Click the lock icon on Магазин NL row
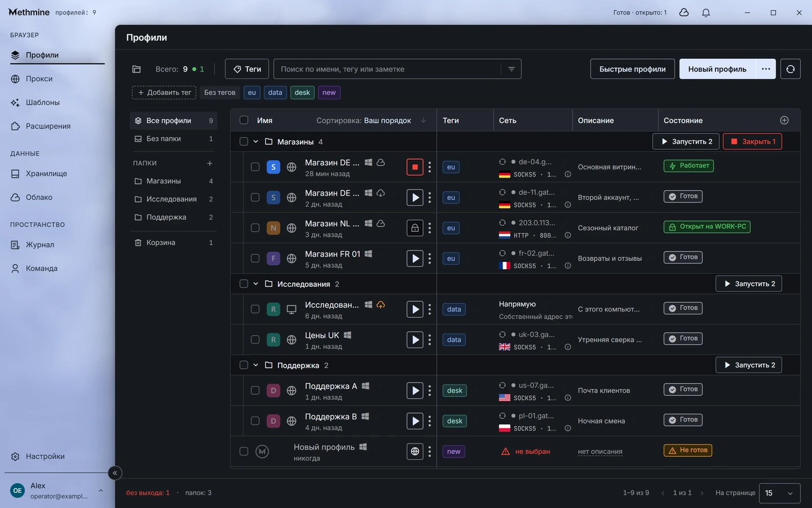The height and width of the screenshot is (508, 812). pos(415,228)
